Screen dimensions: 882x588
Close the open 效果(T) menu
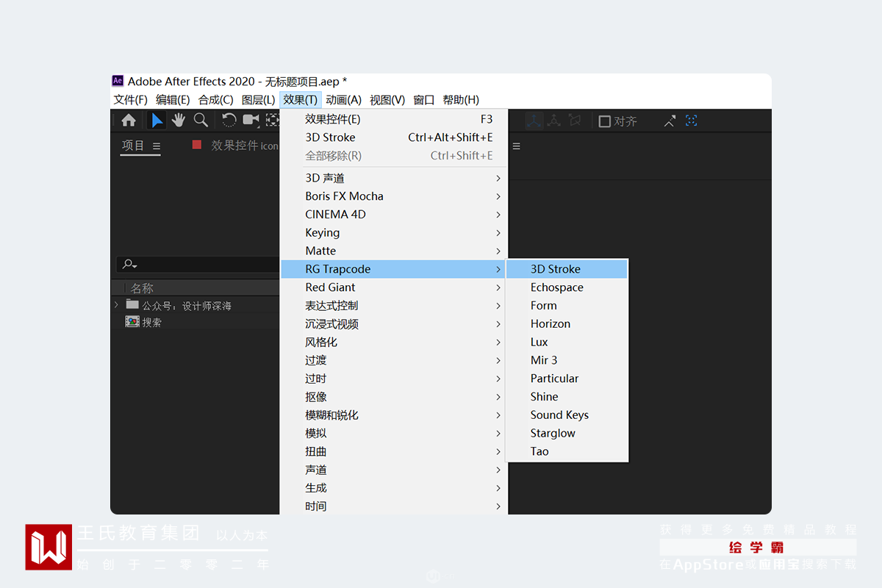coord(301,100)
